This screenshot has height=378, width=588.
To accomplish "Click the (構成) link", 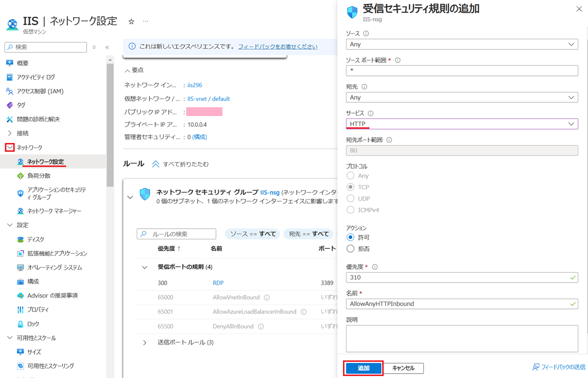I will click(199, 137).
